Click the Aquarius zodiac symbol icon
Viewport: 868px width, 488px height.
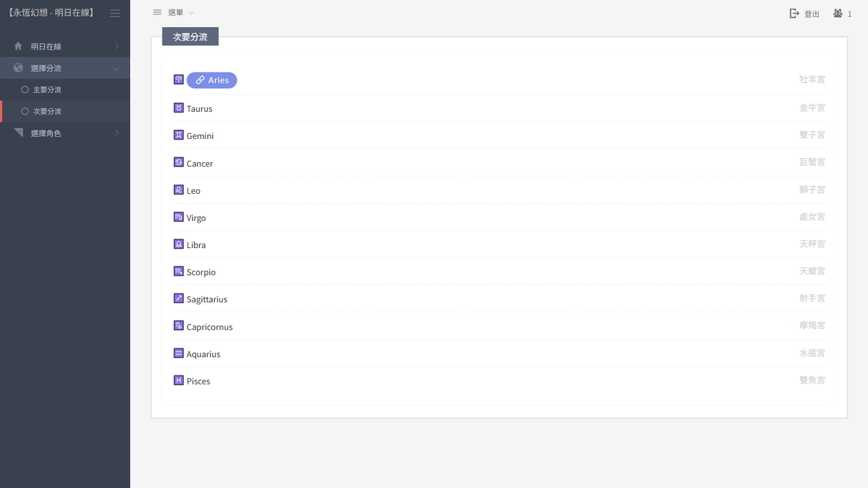(x=179, y=353)
